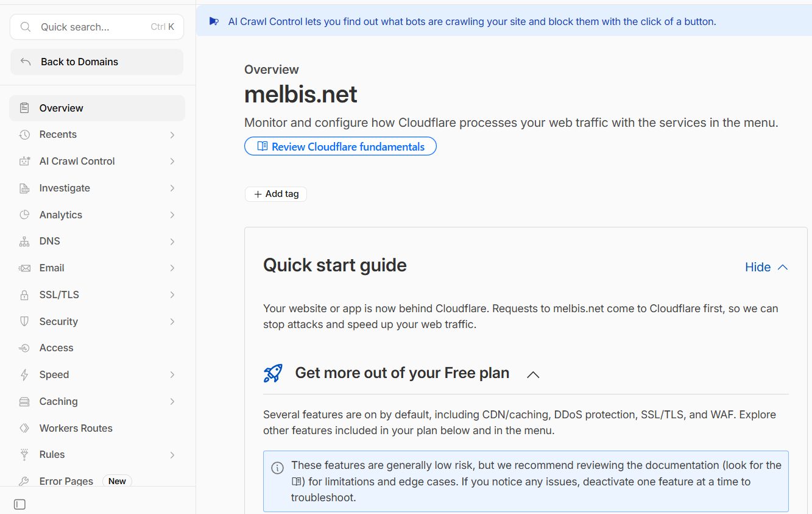Screen dimensions: 812x514
Task: Click the Speed lightning bolt icon
Action: 24,375
